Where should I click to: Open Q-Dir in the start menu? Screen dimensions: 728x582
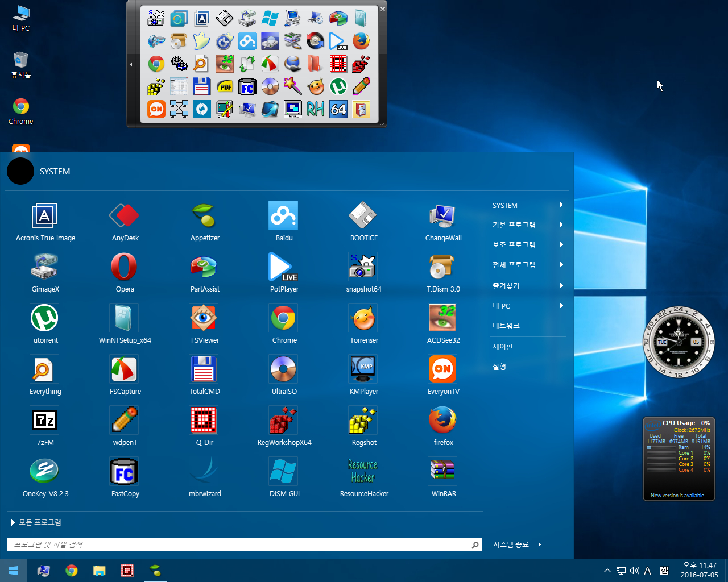pos(205,426)
